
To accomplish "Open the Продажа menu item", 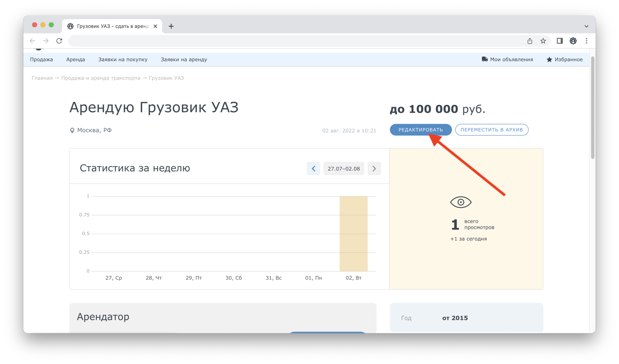I will 41,59.
